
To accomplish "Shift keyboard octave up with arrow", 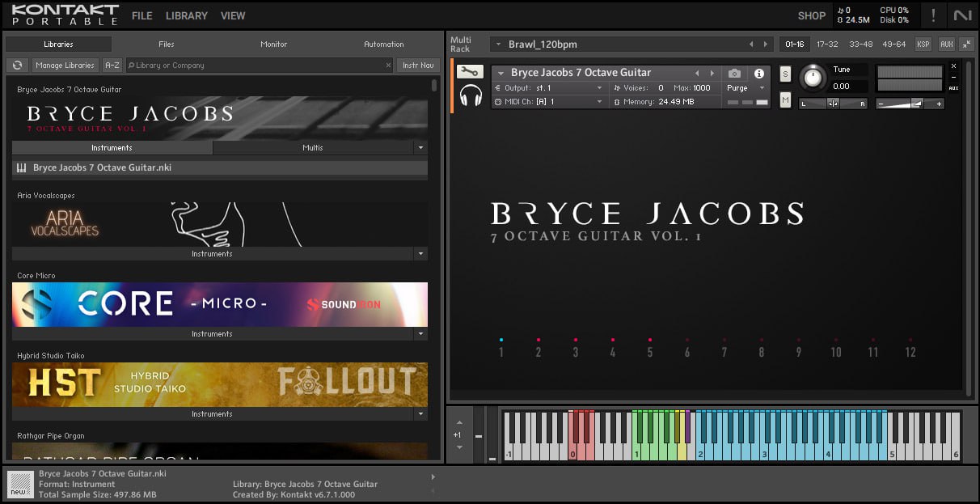I will pyautogui.click(x=459, y=422).
